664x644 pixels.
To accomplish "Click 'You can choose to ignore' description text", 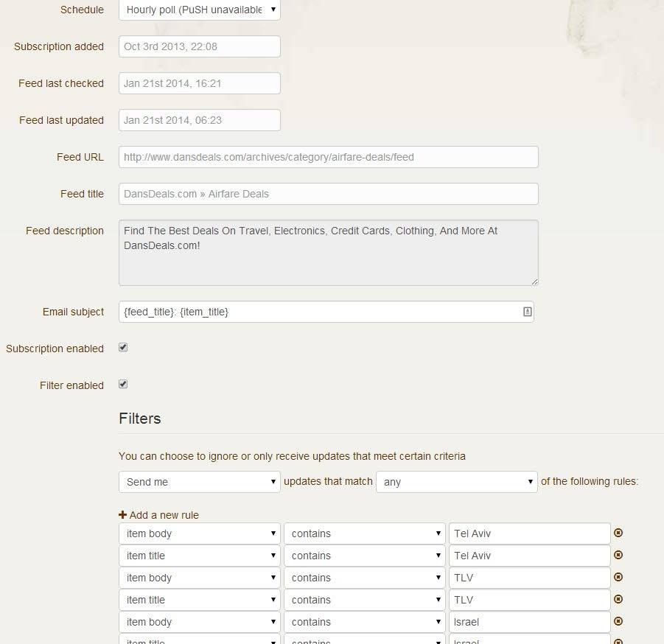I will (x=292, y=456).
